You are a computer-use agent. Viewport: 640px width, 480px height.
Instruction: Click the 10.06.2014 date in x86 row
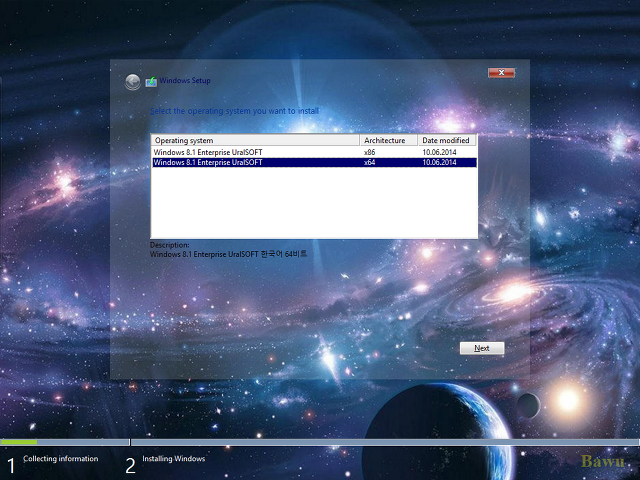pos(440,152)
